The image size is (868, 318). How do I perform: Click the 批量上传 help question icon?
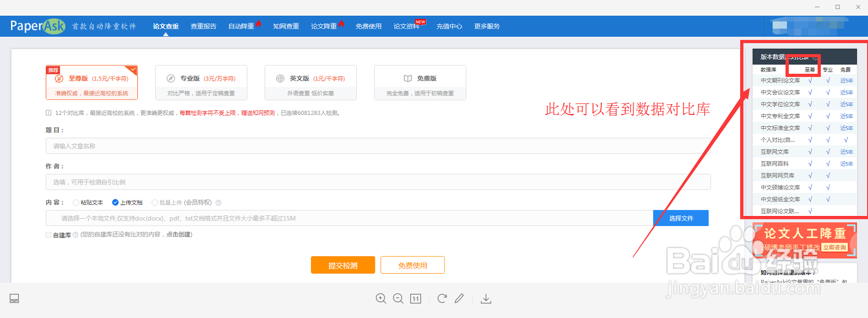218,203
